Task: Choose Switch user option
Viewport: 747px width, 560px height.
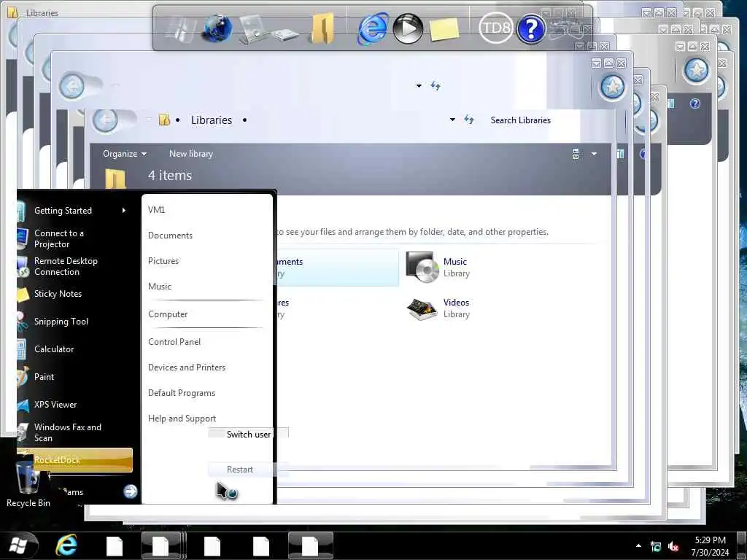Action: click(x=248, y=435)
